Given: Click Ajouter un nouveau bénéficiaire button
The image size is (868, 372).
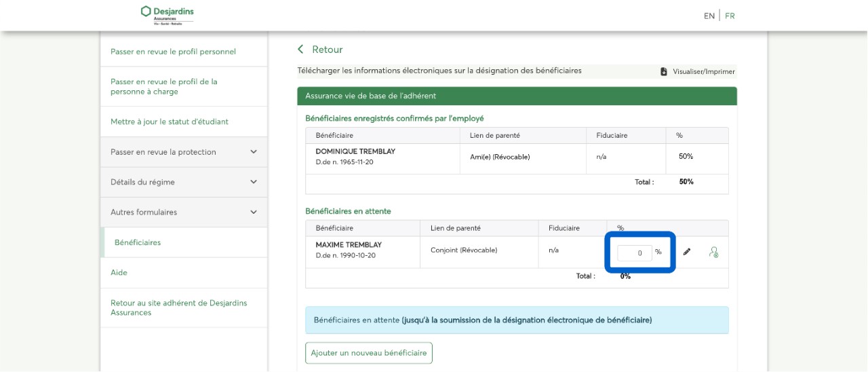Looking at the screenshot, I should coord(368,353).
